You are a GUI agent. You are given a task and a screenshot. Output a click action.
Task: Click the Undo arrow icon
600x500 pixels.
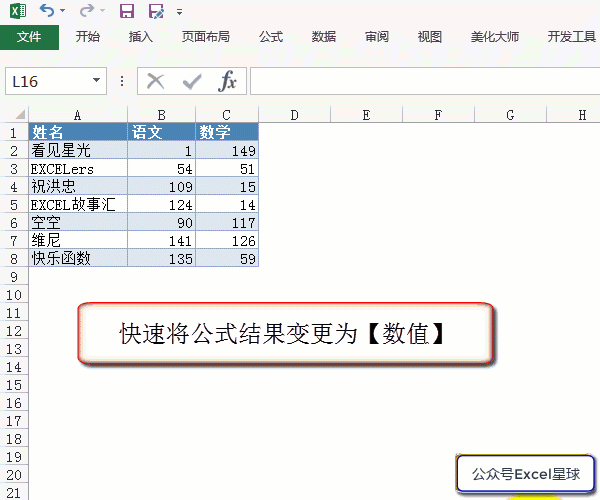[47, 11]
